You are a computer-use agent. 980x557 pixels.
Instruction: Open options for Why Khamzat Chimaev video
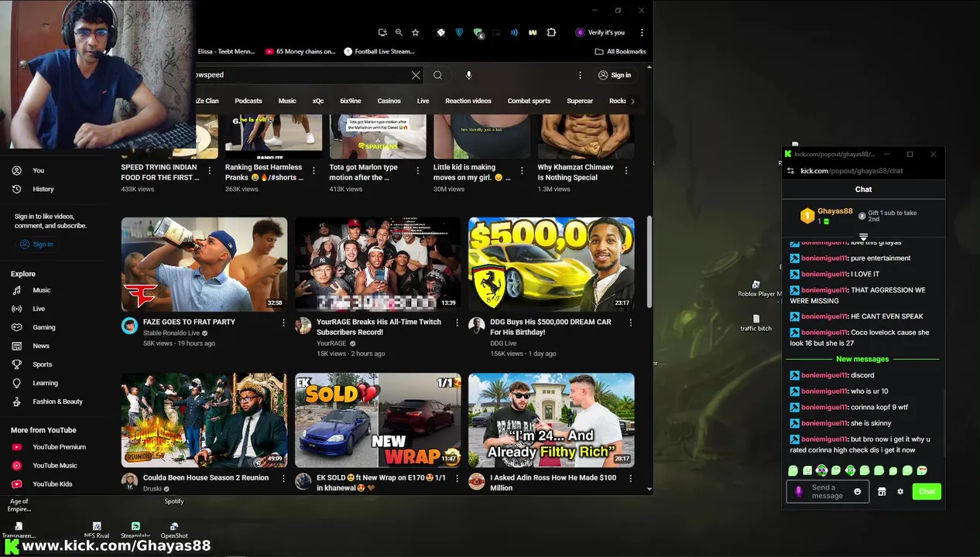(x=626, y=170)
